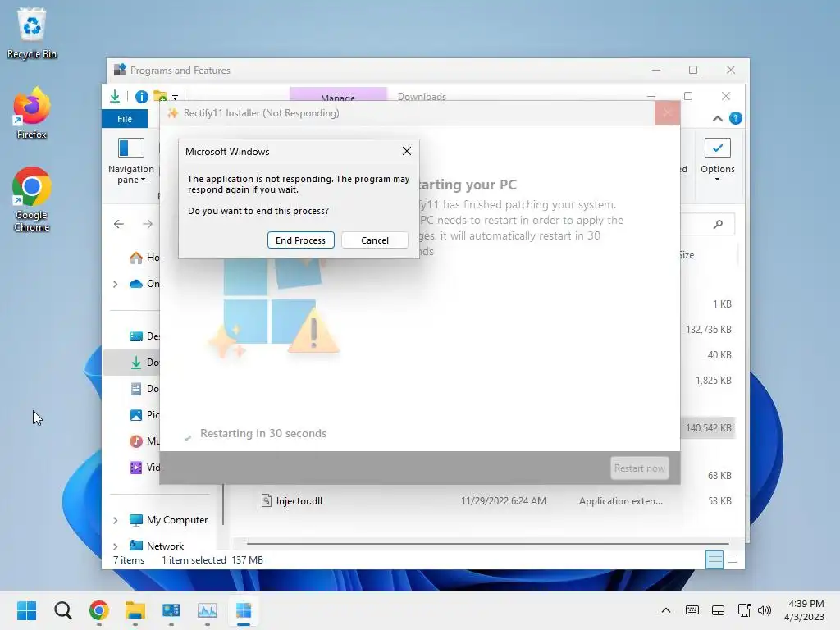Open the Windows Start menu
The width and height of the screenshot is (840, 630).
26,610
